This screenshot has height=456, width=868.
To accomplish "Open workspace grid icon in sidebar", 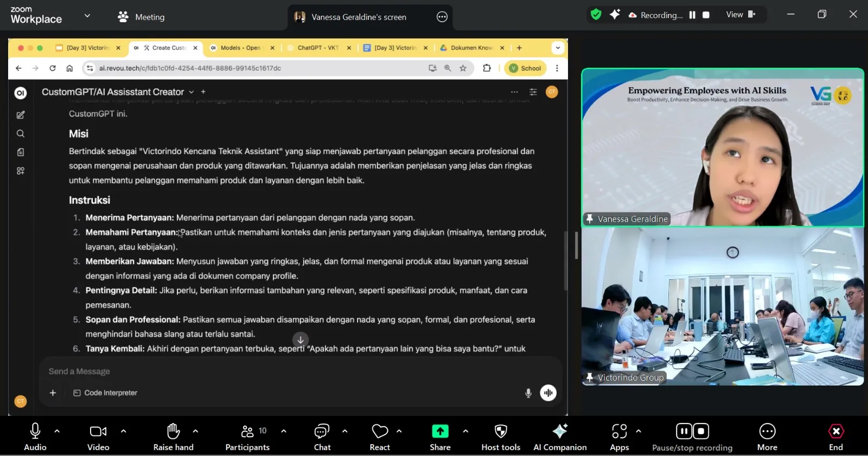I will (21, 171).
